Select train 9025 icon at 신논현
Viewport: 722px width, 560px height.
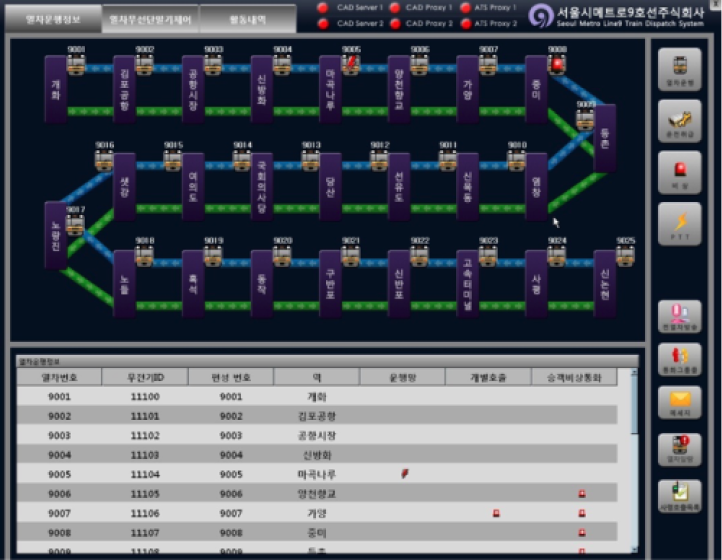coord(626,257)
